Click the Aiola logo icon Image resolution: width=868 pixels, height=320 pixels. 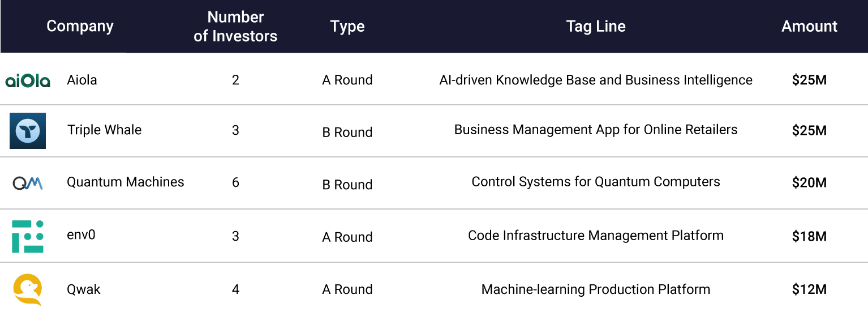pos(28,80)
